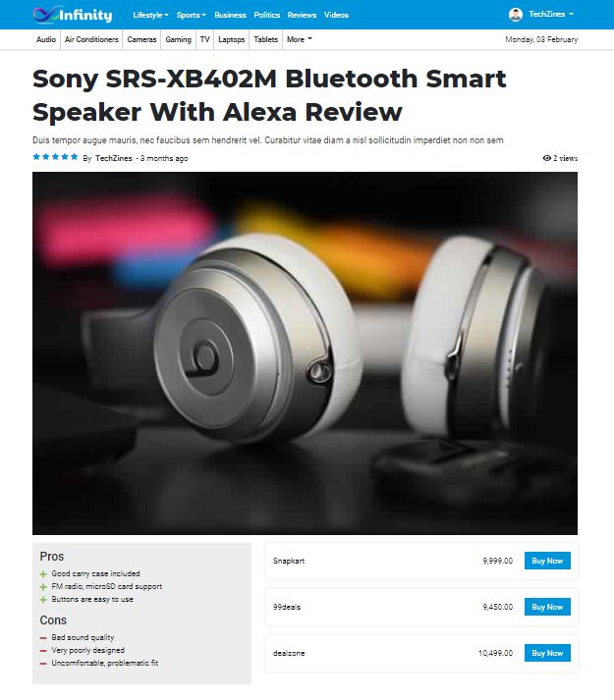Click the red minus icon beside Very poorly designed
Image resolution: width=614 pixels, height=700 pixels.
(x=43, y=651)
